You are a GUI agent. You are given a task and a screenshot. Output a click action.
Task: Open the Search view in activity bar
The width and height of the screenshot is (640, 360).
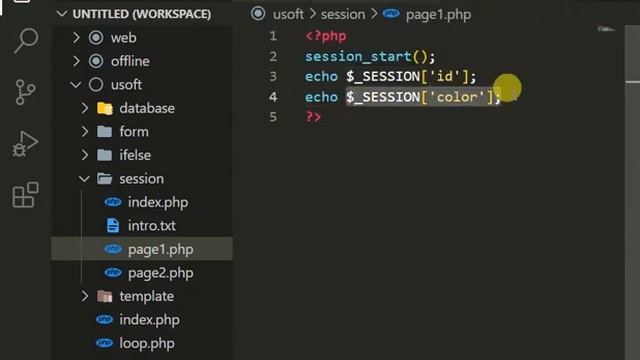tap(26, 40)
